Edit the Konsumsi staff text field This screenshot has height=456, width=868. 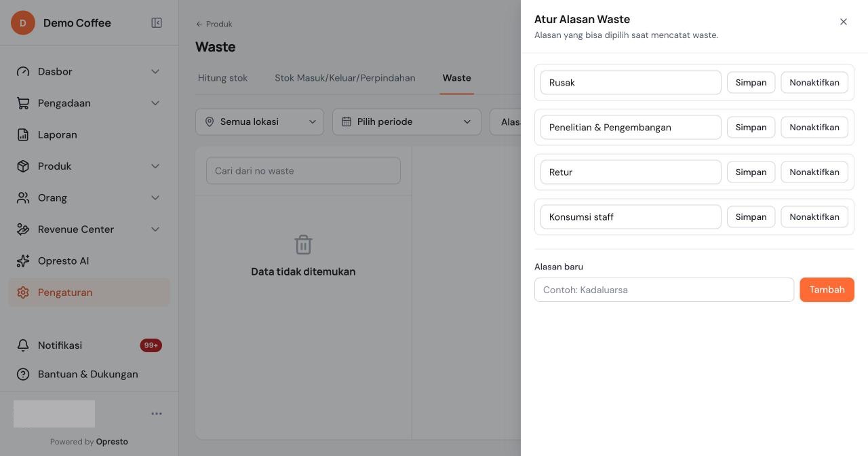(631, 217)
